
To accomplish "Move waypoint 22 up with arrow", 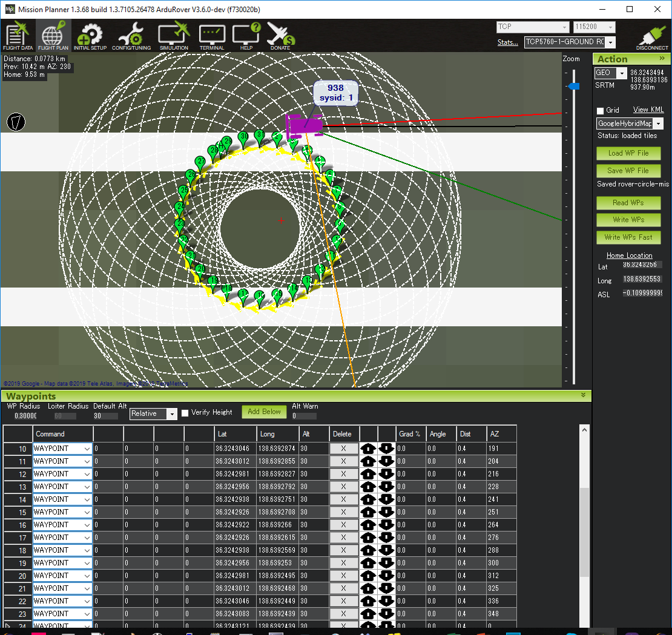I will click(x=367, y=601).
